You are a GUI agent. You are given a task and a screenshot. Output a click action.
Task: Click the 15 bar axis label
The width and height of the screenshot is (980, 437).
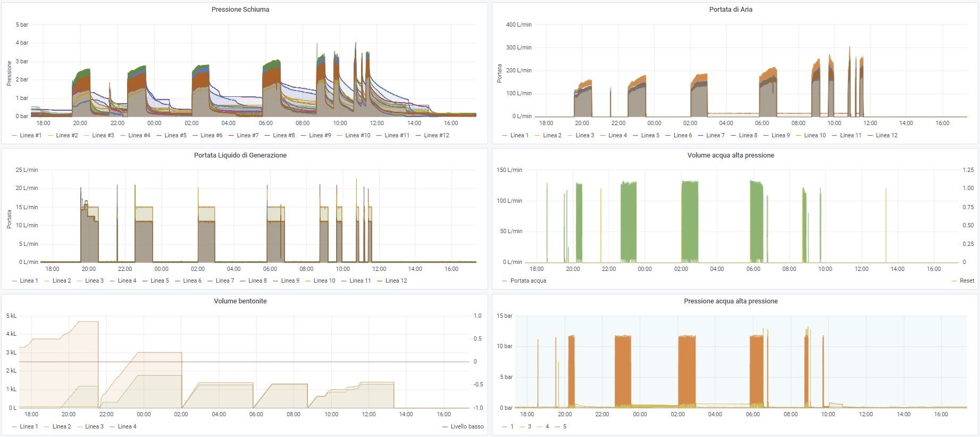(x=505, y=316)
